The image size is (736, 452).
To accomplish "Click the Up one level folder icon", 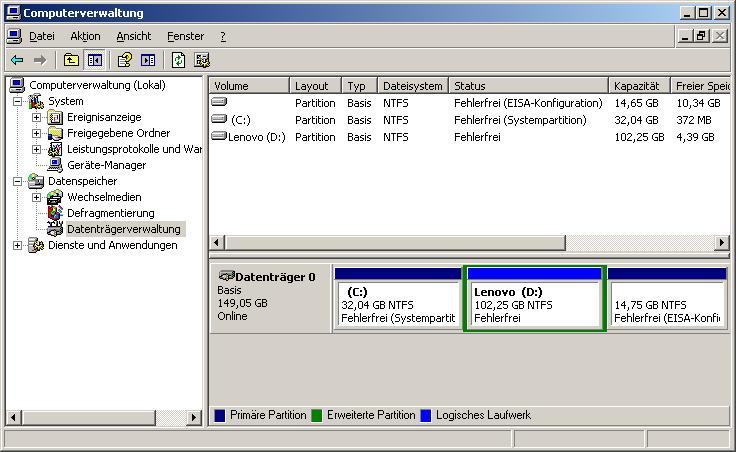I will (71, 60).
